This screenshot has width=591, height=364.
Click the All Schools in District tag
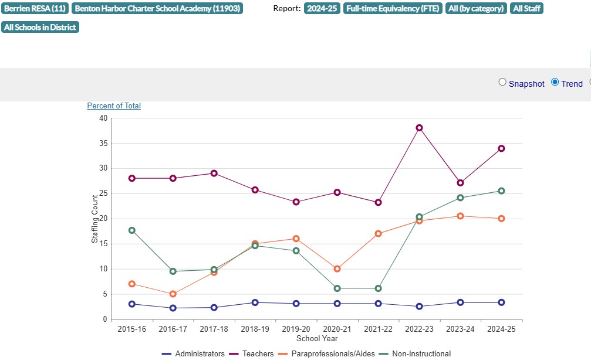(40, 28)
